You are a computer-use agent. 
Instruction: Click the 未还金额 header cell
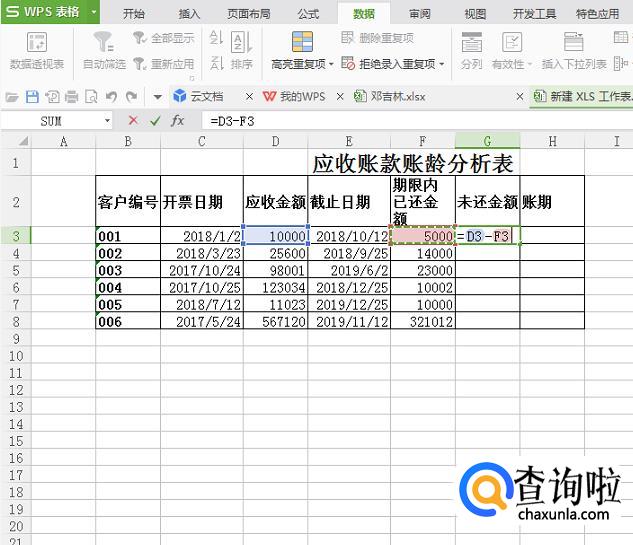tap(487, 201)
